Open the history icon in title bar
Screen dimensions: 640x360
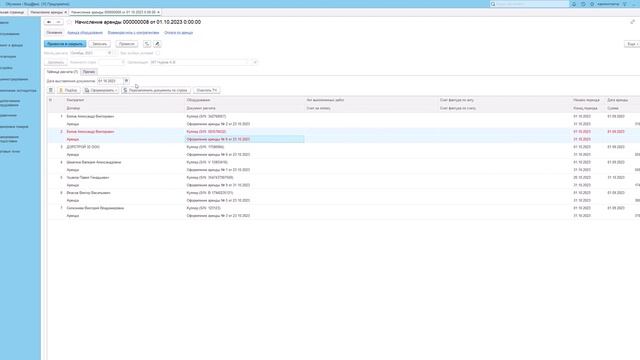[x=583, y=4]
